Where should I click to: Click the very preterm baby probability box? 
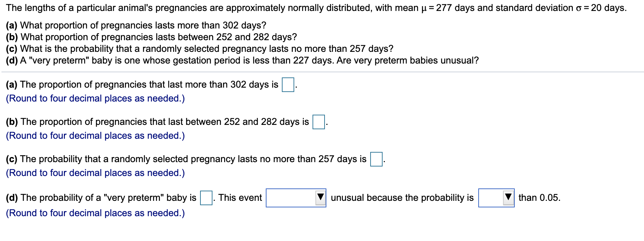206,198
